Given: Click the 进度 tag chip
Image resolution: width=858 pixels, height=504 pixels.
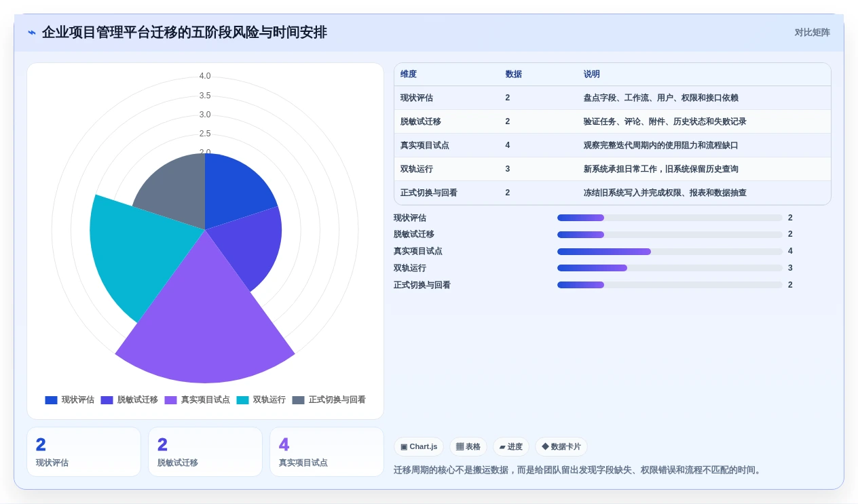Looking at the screenshot, I should (x=511, y=446).
